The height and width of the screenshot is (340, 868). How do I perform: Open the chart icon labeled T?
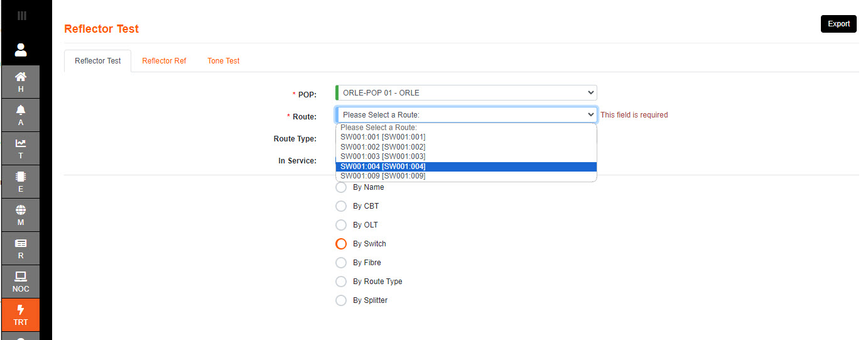[x=21, y=148]
